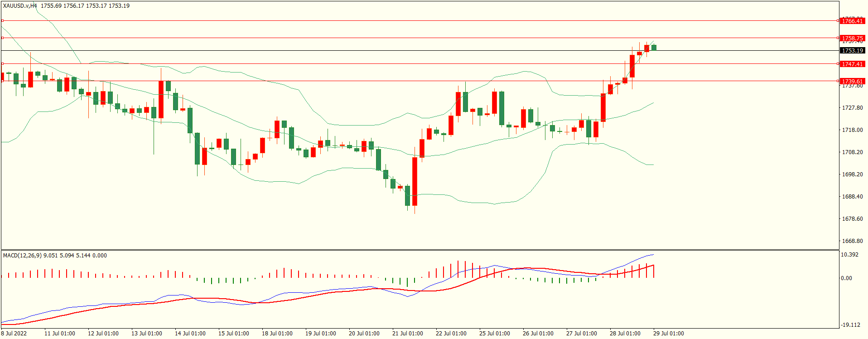Viewport: 868px width, 339px height.
Task: Click the MACD 10.392 scale value
Action: click(849, 255)
